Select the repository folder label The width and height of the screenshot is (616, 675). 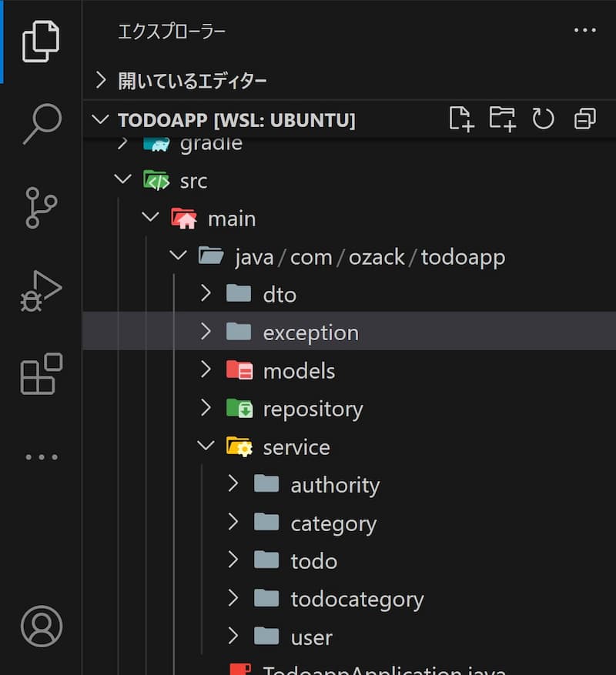[x=313, y=409]
